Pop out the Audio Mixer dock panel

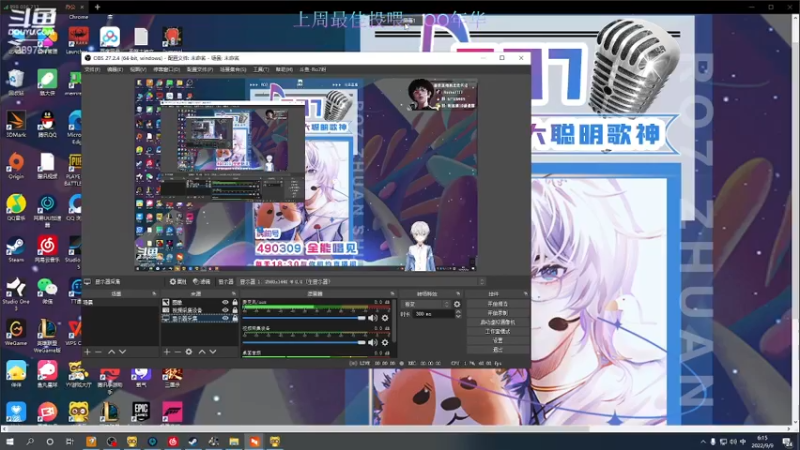[392, 294]
